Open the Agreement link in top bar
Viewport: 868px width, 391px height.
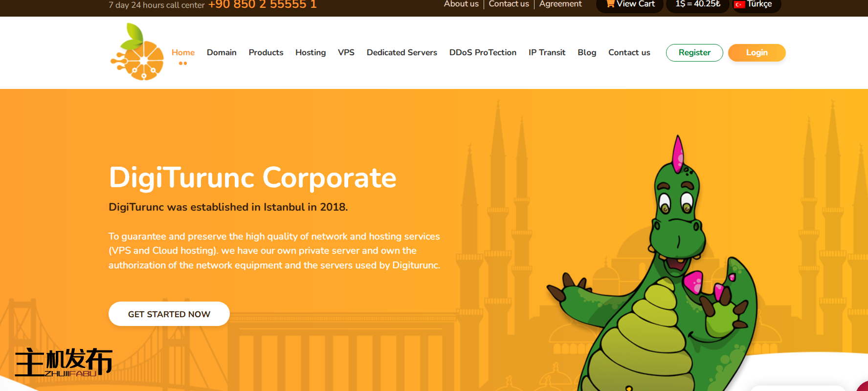(x=560, y=4)
